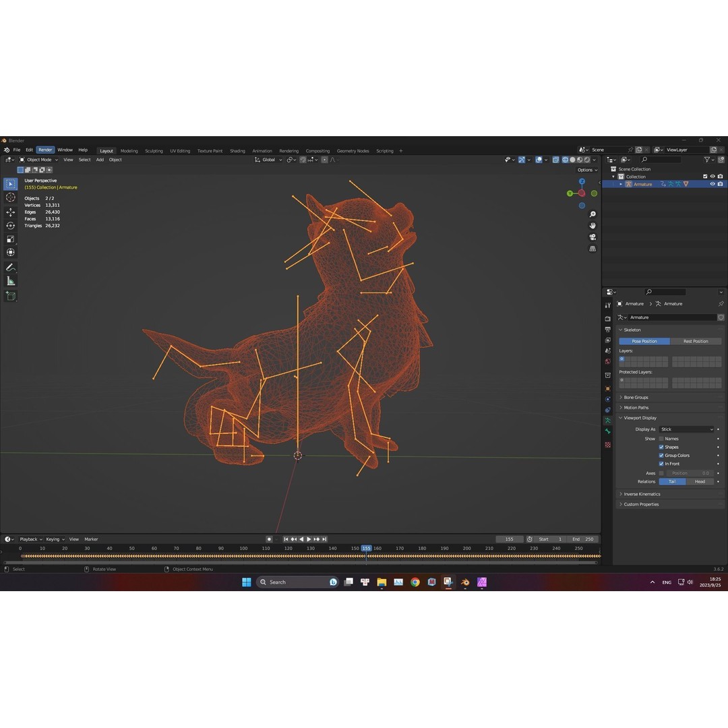Open the Object Mode dropdown
Image resolution: width=728 pixels, height=728 pixels.
tap(38, 160)
